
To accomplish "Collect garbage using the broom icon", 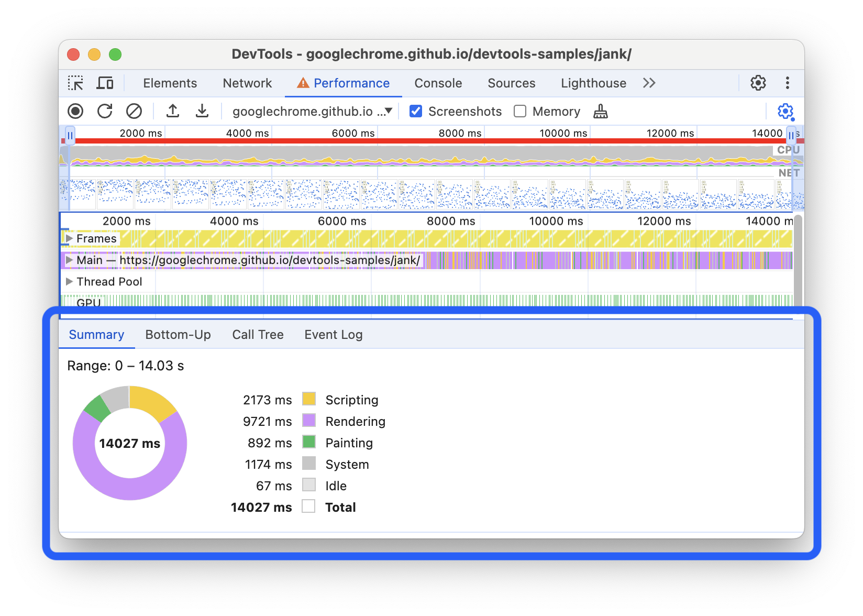I will tap(600, 111).
